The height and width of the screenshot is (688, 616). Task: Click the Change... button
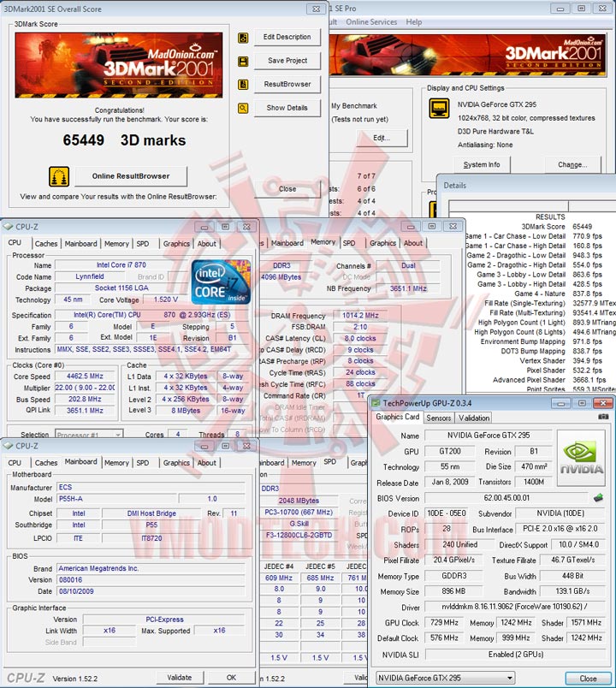[x=572, y=165]
